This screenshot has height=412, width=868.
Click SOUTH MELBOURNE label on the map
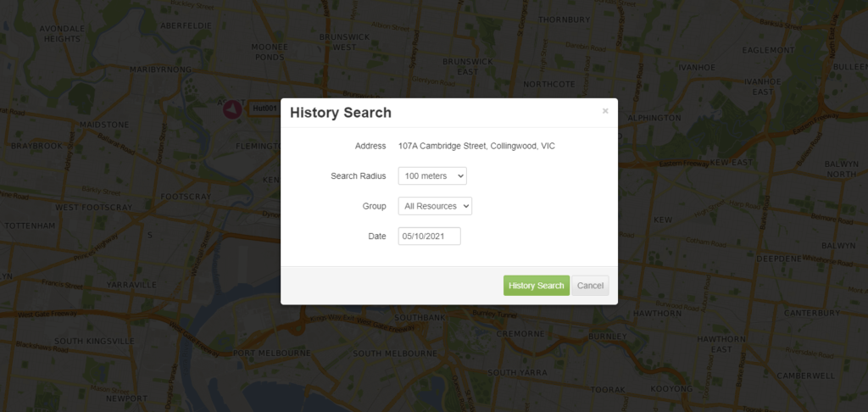click(x=395, y=354)
